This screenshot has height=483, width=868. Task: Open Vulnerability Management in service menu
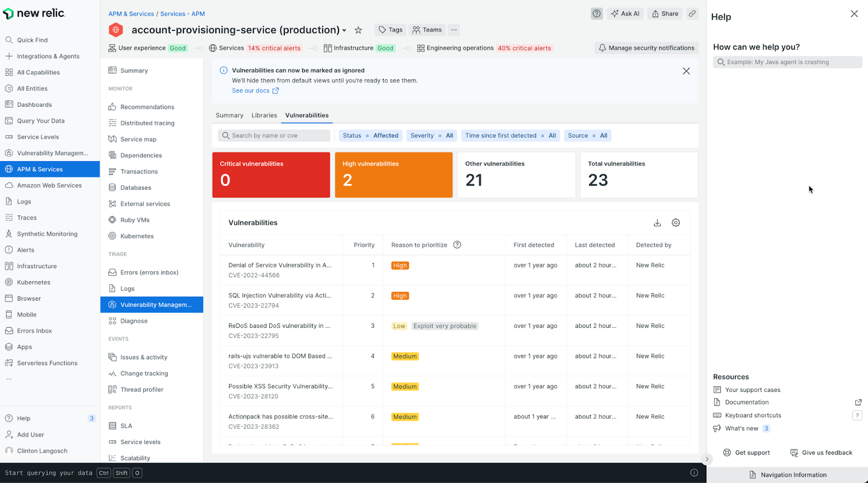click(x=152, y=305)
